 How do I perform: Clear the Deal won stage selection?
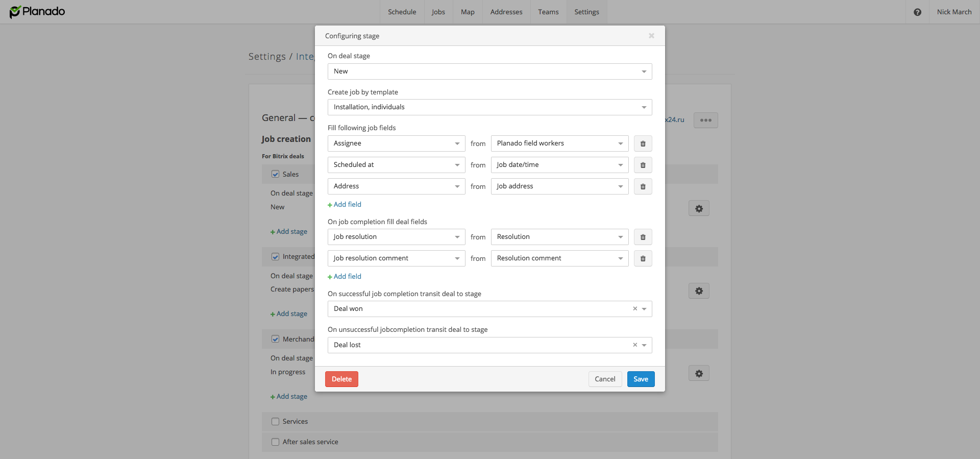click(635, 308)
